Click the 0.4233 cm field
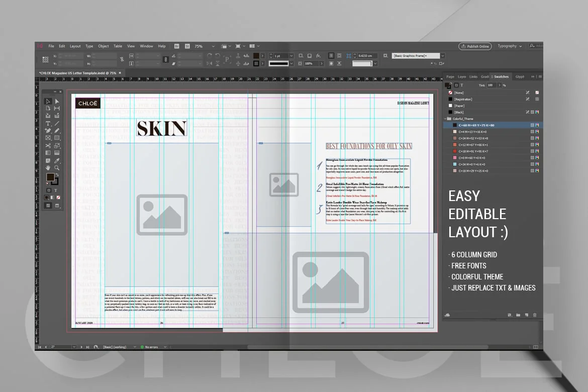The height and width of the screenshot is (392, 588). pyautogui.click(x=367, y=56)
